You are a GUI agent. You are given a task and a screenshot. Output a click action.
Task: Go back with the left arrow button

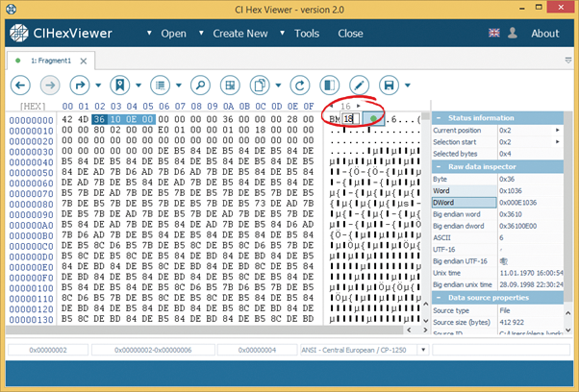click(x=20, y=86)
